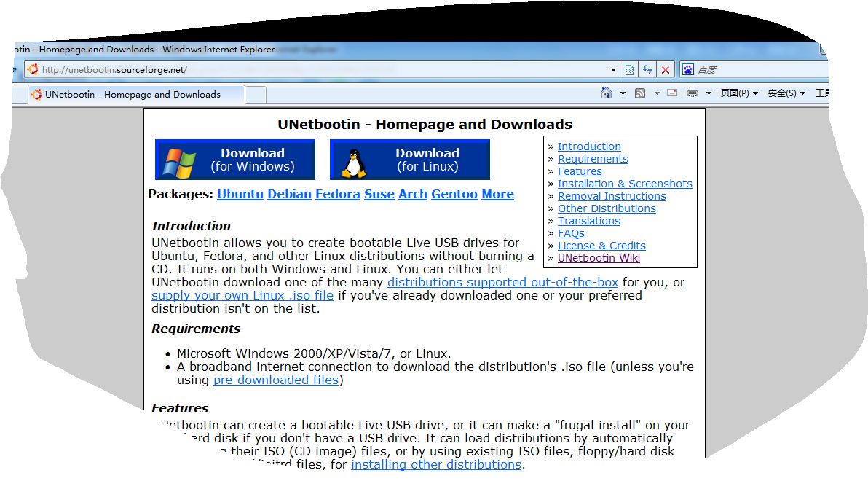Open the Ubuntu package link

(240, 194)
